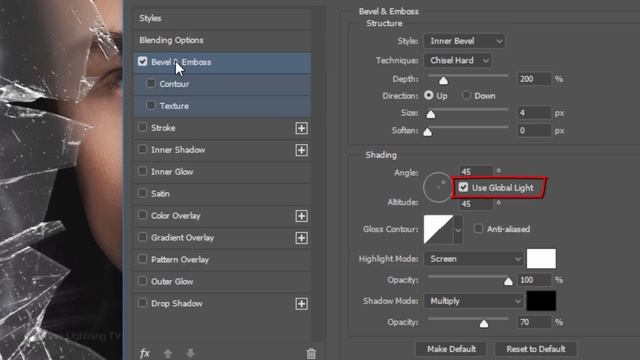Click the Reset to Default button
The height and width of the screenshot is (360, 640).
[536, 349]
